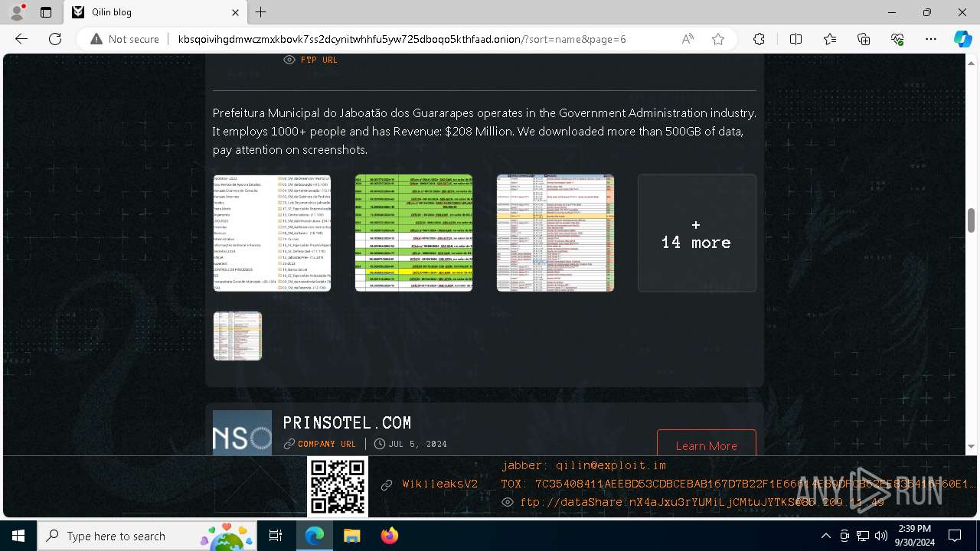This screenshot has width=980, height=551.
Task: Open the Favorites list icon
Action: point(830,39)
